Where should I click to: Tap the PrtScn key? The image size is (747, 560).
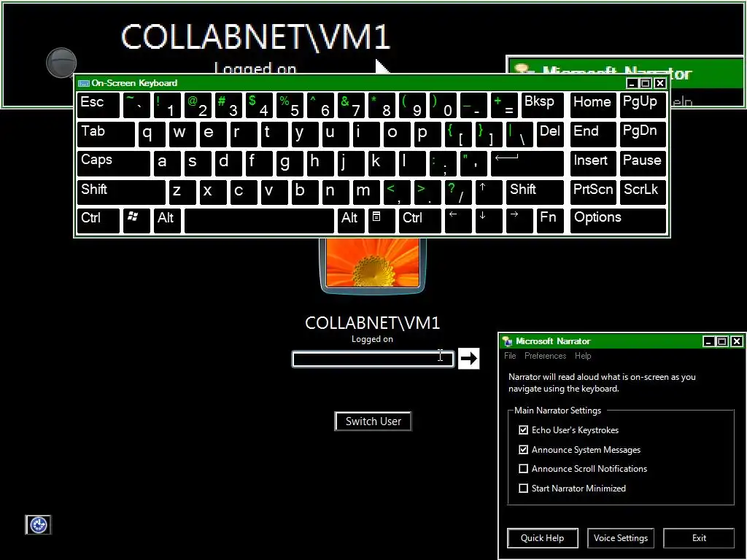tap(593, 192)
